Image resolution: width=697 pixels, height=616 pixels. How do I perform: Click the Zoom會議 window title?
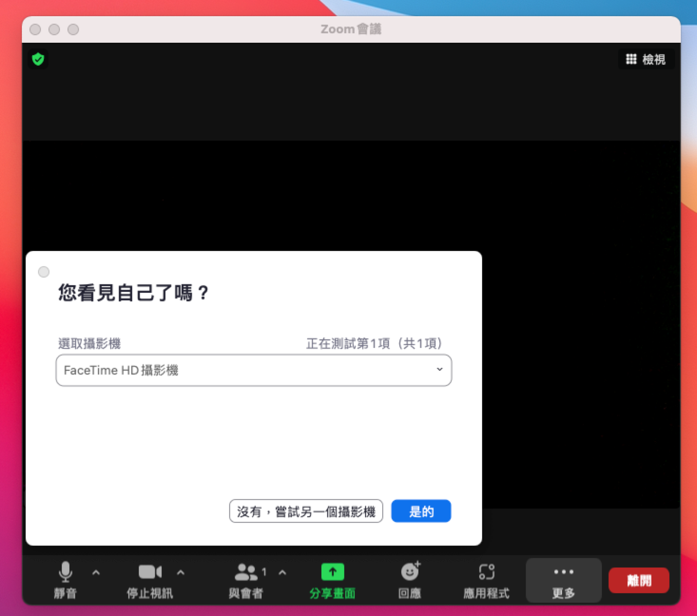tap(351, 29)
